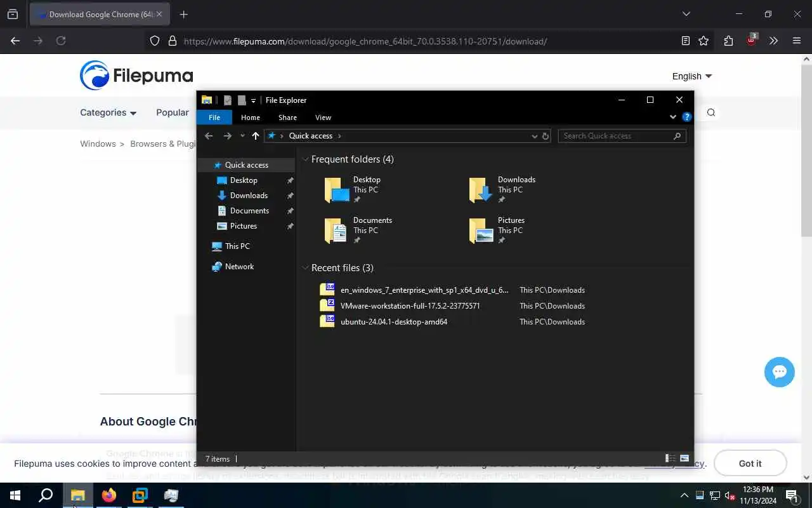
Task: Collapse the Frequent folders group
Action: pos(306,159)
